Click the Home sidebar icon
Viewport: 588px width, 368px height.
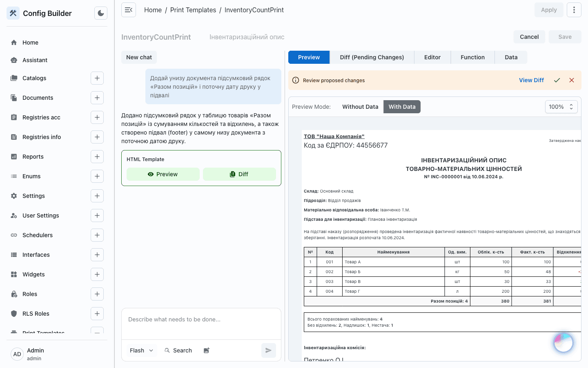(14, 43)
